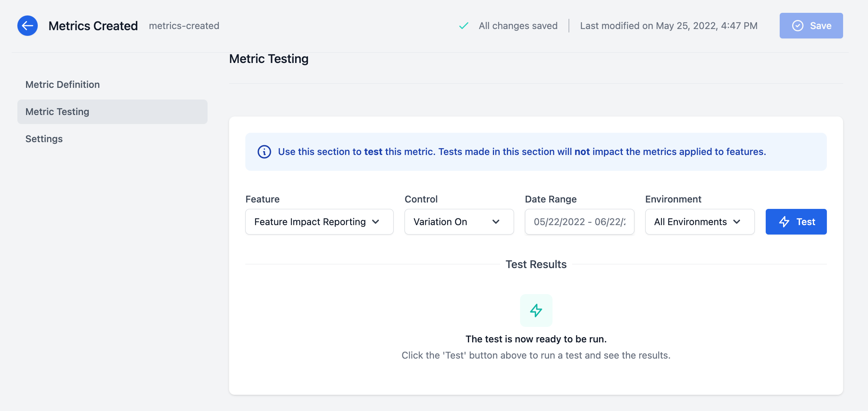Click the green checkmark beside All changes saved
Viewport: 868px width, 411px height.
click(463, 26)
